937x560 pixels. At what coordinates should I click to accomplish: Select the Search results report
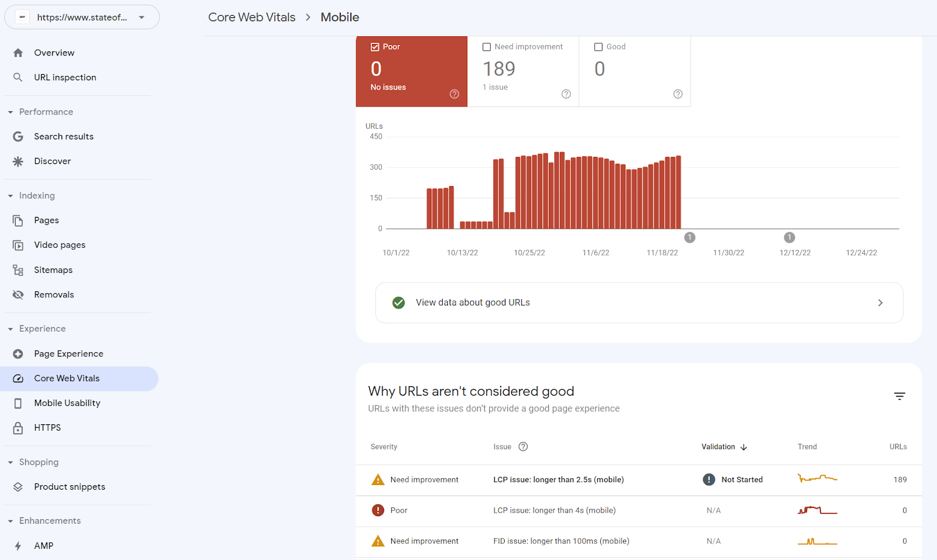[x=64, y=136]
